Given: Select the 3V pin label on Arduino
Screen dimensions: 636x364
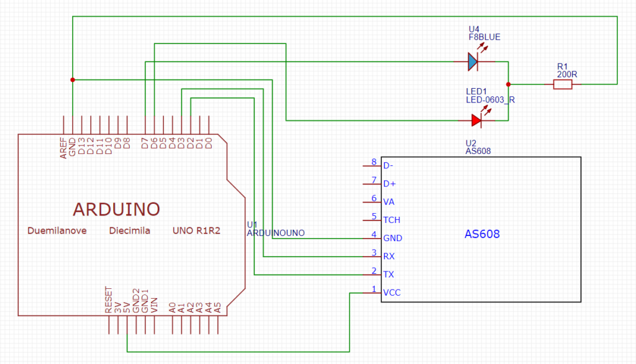Looking at the screenshot, I should 117,307.
